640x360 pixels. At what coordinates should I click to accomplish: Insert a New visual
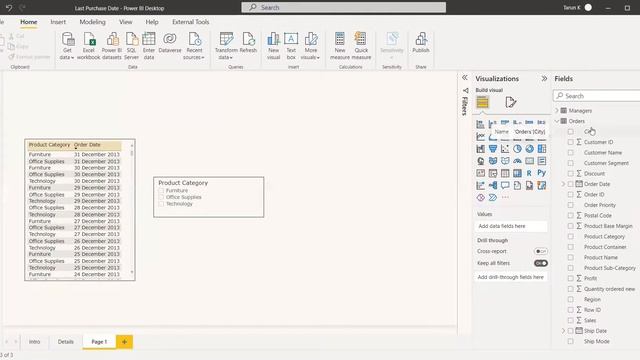tap(273, 46)
